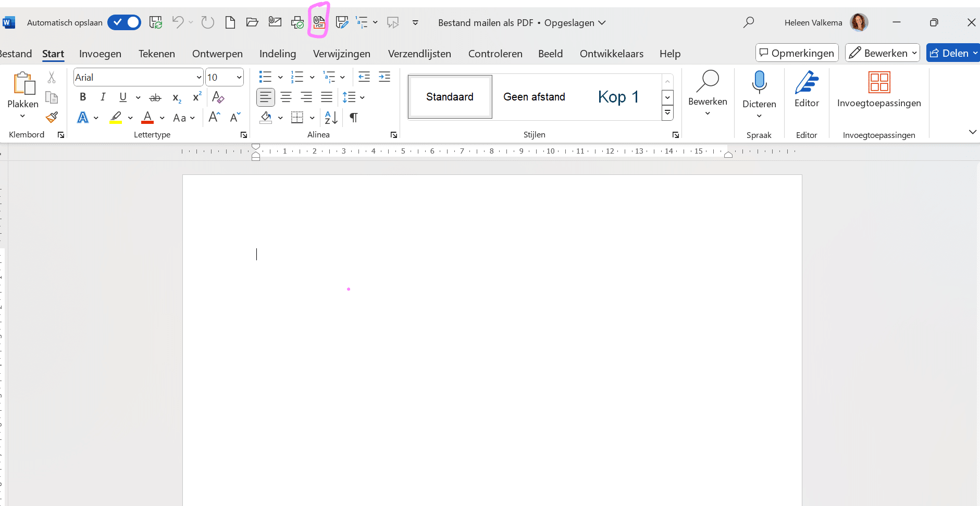980x506 pixels.
Task: Expand the Stijlen gallery more arrow
Action: point(667,113)
